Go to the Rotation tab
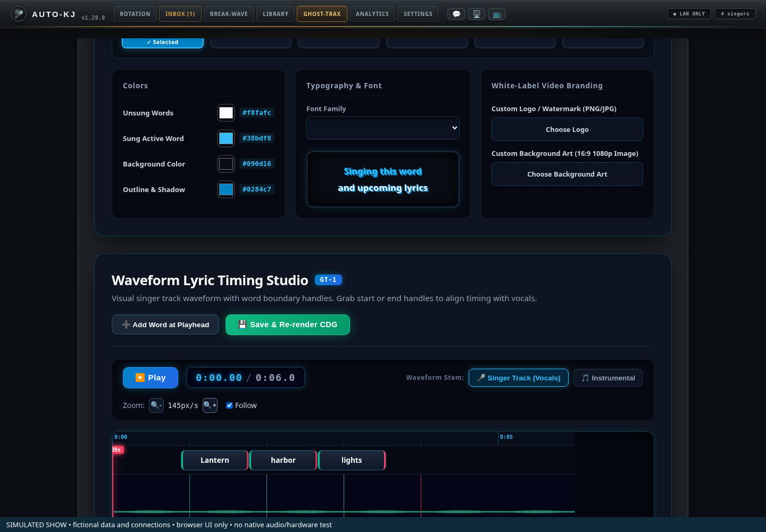This screenshot has width=766, height=532. tap(135, 14)
